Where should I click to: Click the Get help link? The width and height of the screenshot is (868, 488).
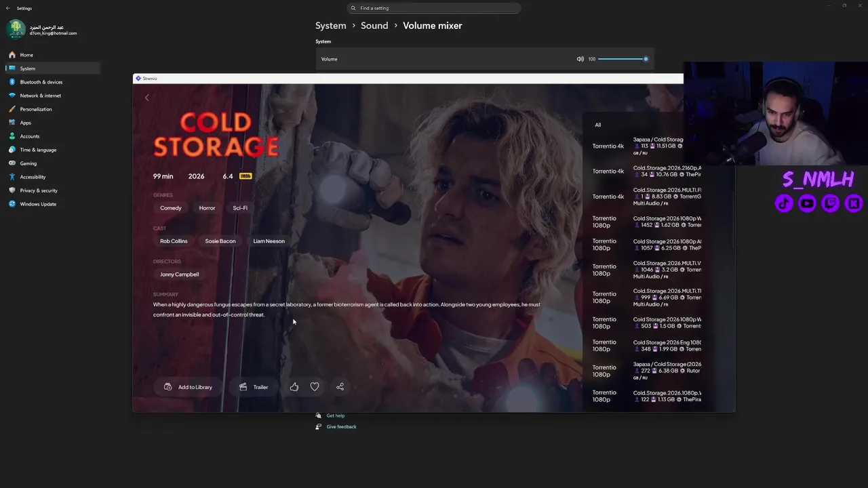336,415
